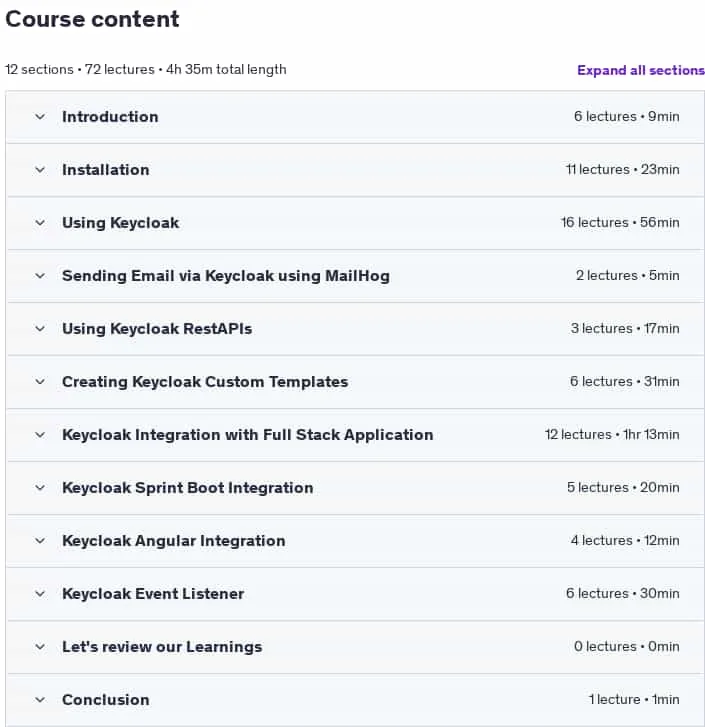
Task: Expand the Introduction section chevron
Action: [40, 117]
